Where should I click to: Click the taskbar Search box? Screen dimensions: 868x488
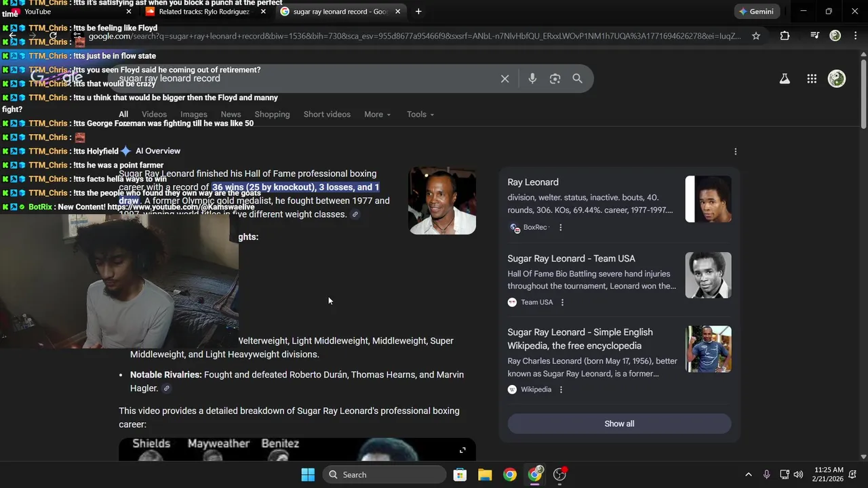(x=384, y=474)
